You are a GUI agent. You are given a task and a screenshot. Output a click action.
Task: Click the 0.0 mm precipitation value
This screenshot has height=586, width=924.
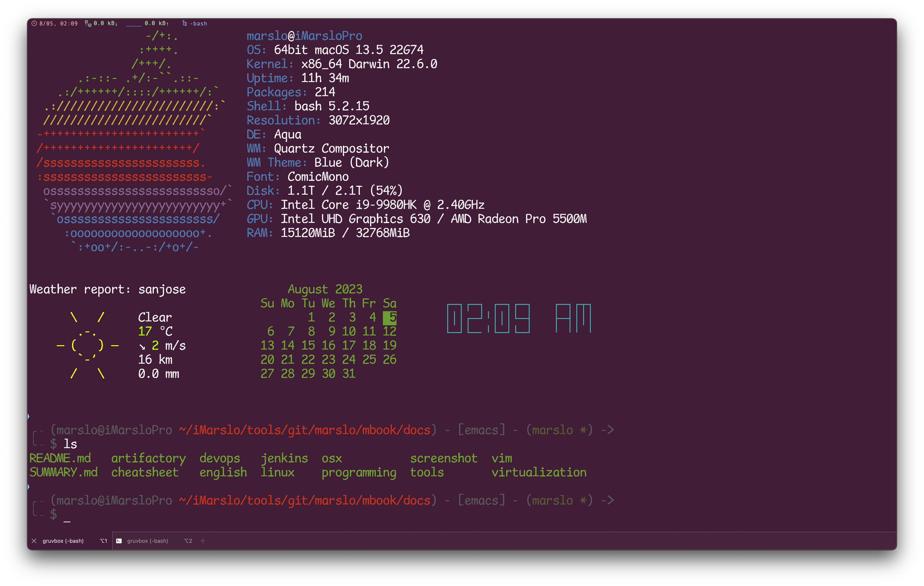(158, 374)
